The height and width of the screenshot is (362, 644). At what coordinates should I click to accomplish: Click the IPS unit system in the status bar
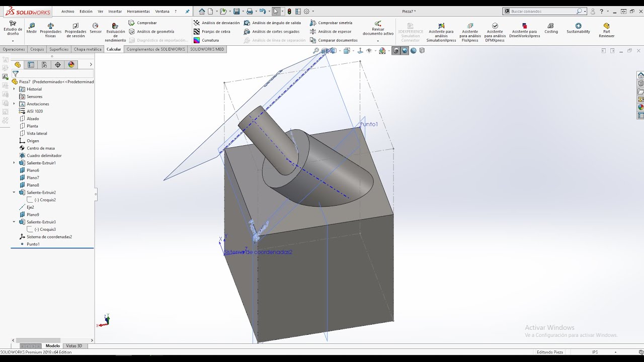(595, 352)
